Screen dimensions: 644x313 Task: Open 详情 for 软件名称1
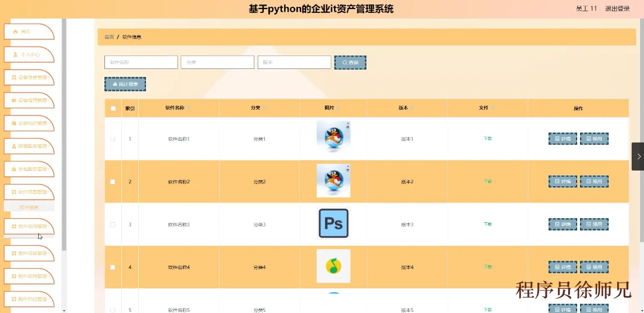[563, 139]
